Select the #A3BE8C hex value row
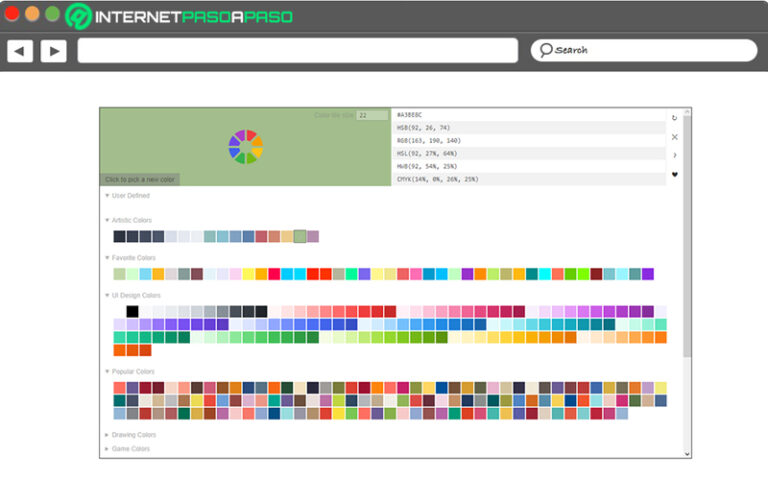The height and width of the screenshot is (480, 768). pos(528,115)
